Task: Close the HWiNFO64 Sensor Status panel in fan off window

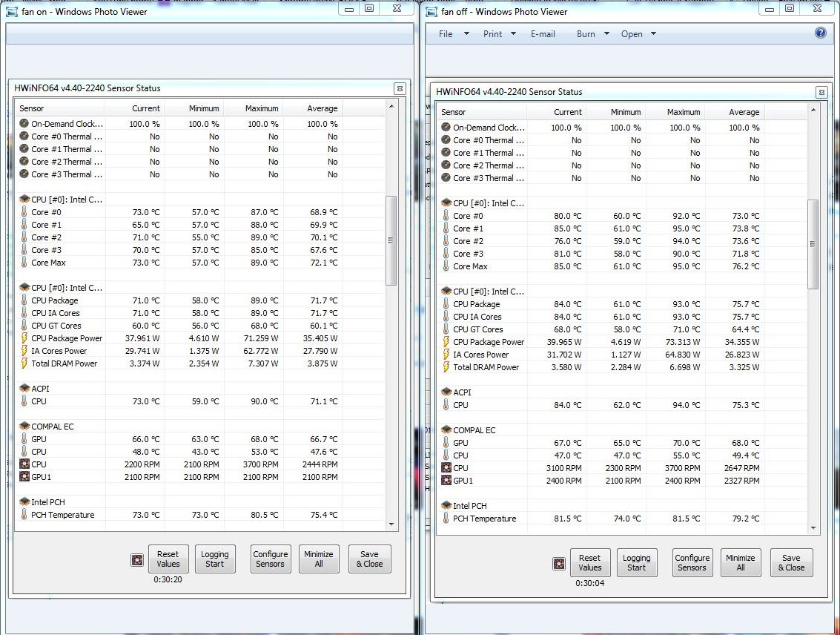Action: [x=821, y=92]
